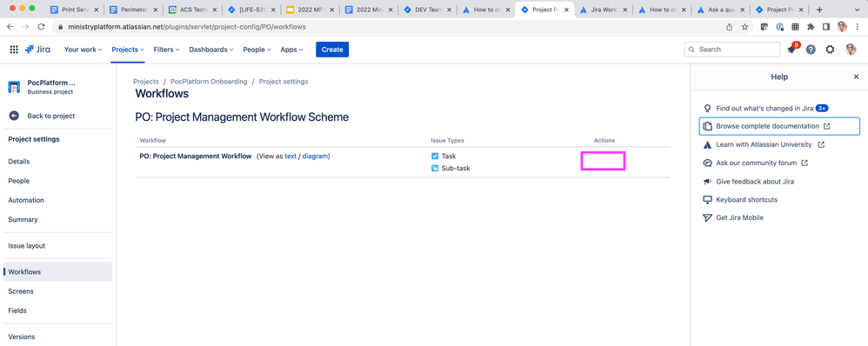Select Workflows in the sidebar
The image size is (868, 346).
click(x=57, y=272)
